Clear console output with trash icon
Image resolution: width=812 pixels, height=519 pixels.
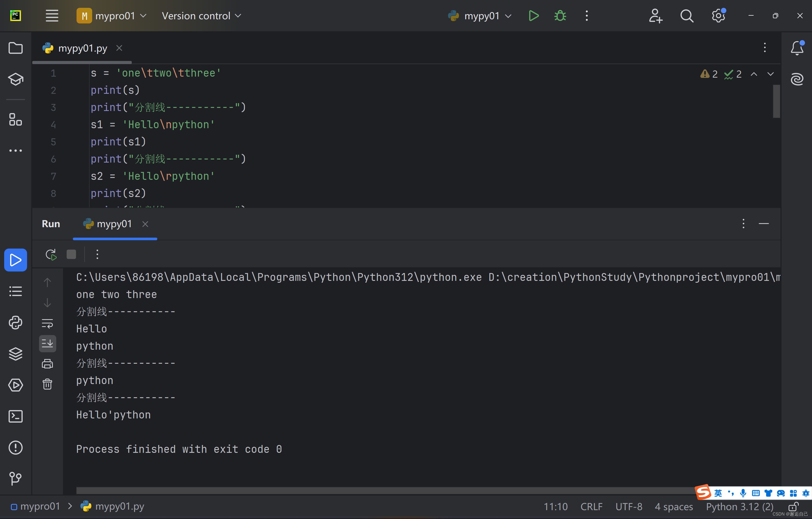coord(47,384)
